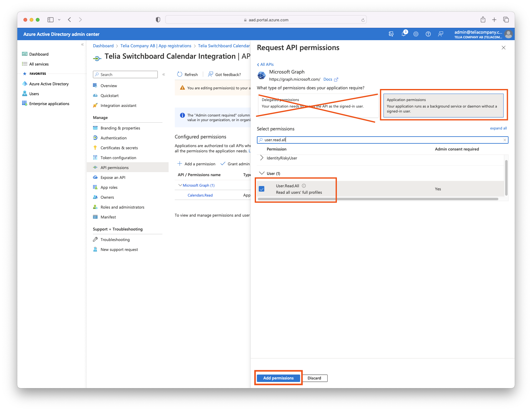Open All services in left navigation
The height and width of the screenshot is (411, 532).
(x=39, y=64)
